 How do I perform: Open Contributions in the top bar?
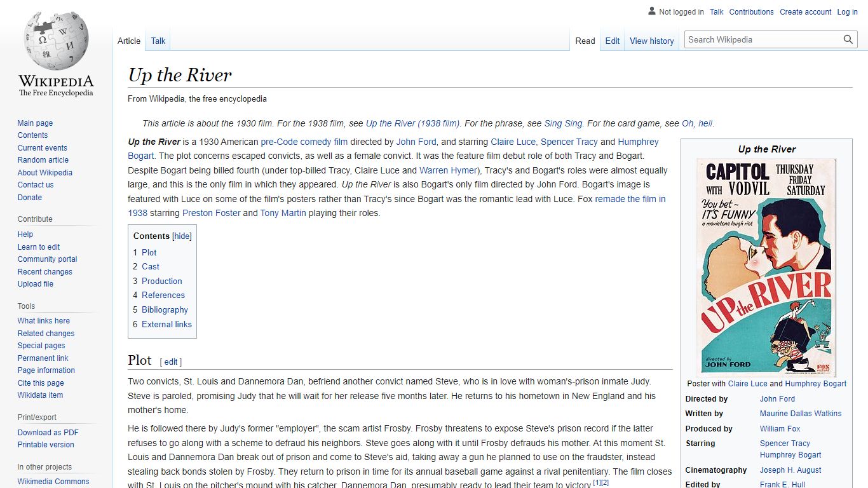[x=752, y=11]
